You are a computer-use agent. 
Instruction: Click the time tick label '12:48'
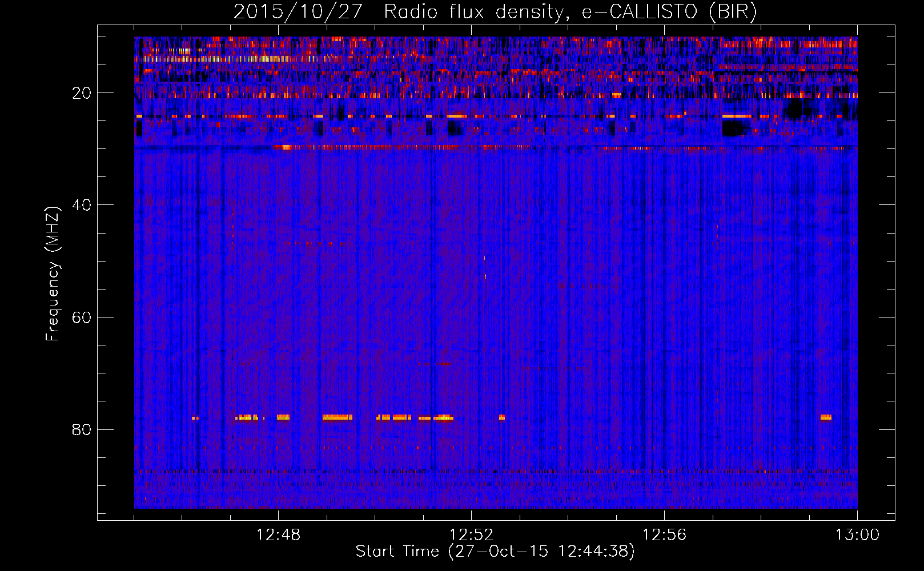coord(278,535)
